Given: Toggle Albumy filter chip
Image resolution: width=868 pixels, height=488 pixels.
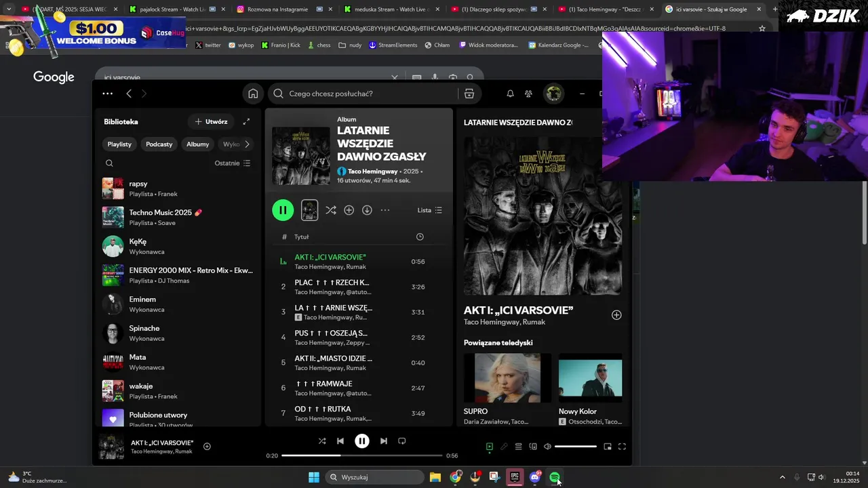Looking at the screenshot, I should coord(198,144).
